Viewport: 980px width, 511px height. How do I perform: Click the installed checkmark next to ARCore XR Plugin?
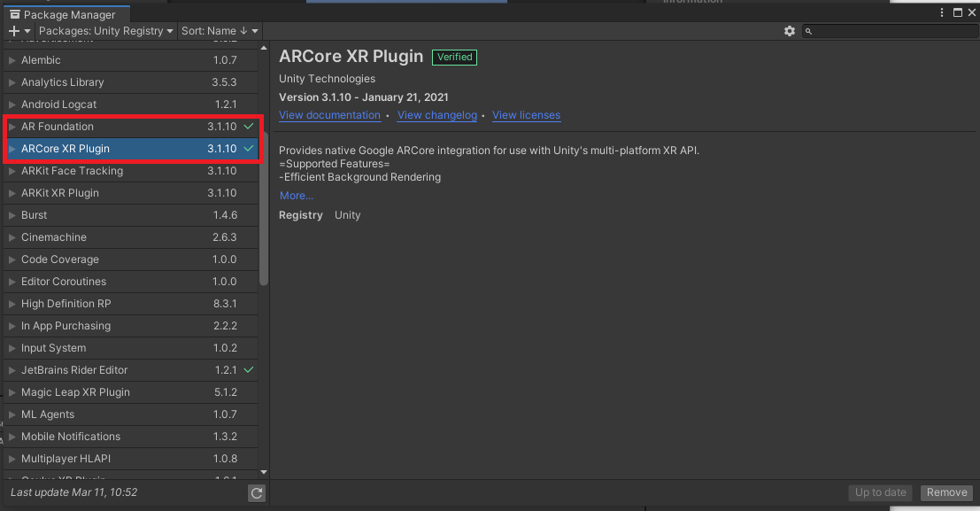tap(248, 148)
